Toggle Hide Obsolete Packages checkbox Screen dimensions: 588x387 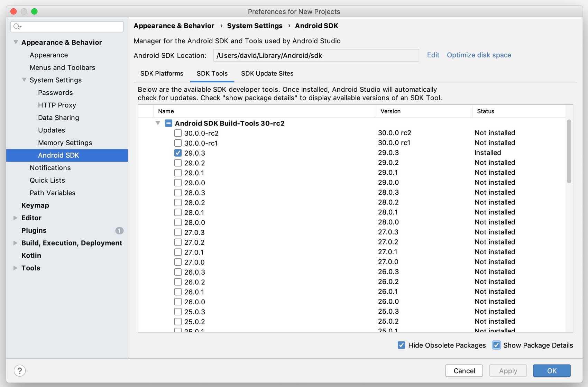pyautogui.click(x=401, y=345)
